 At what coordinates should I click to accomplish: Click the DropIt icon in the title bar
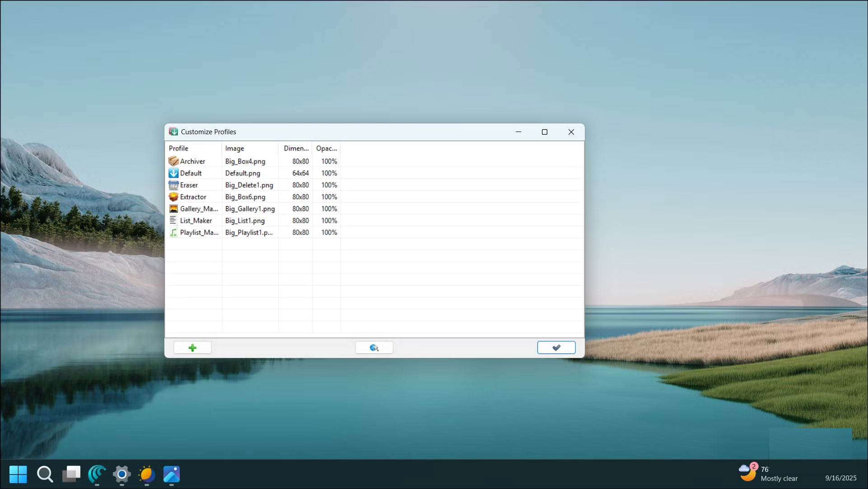173,132
